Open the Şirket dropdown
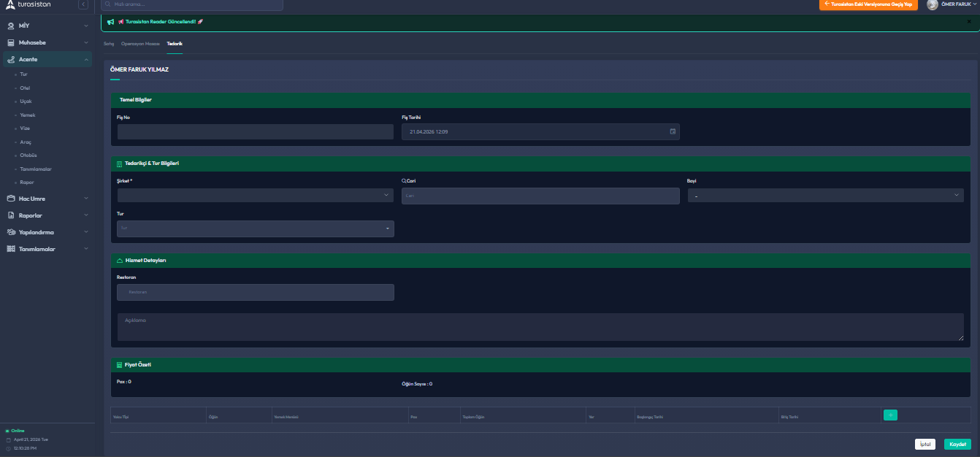 (x=255, y=195)
